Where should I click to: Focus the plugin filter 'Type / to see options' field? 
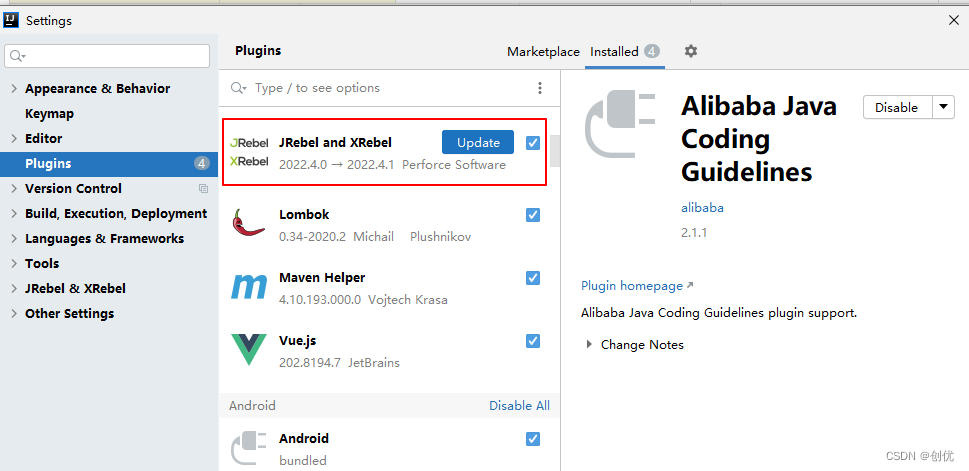[389, 88]
